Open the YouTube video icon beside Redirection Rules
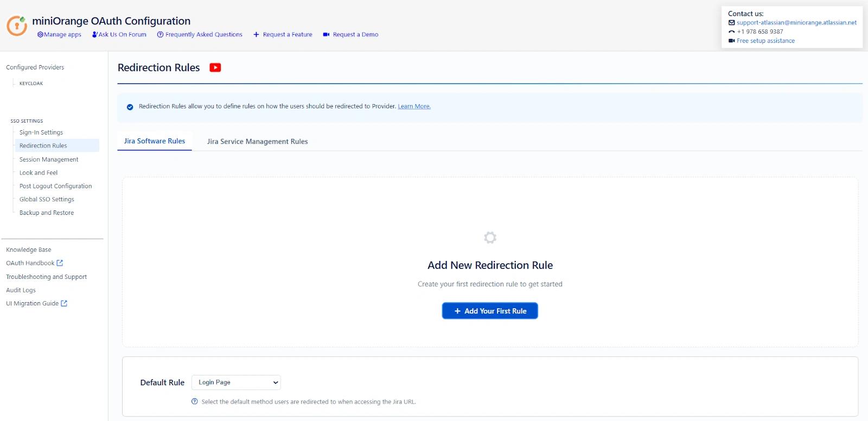The width and height of the screenshot is (868, 421). coord(215,68)
